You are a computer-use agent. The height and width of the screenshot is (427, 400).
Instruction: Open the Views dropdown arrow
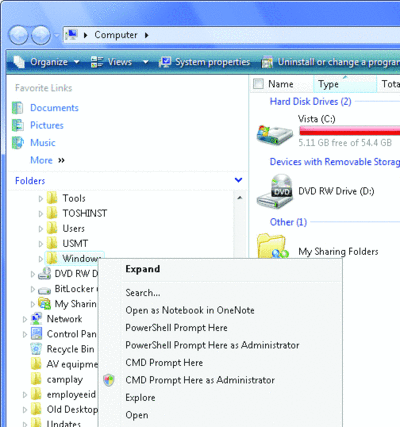coord(145,62)
